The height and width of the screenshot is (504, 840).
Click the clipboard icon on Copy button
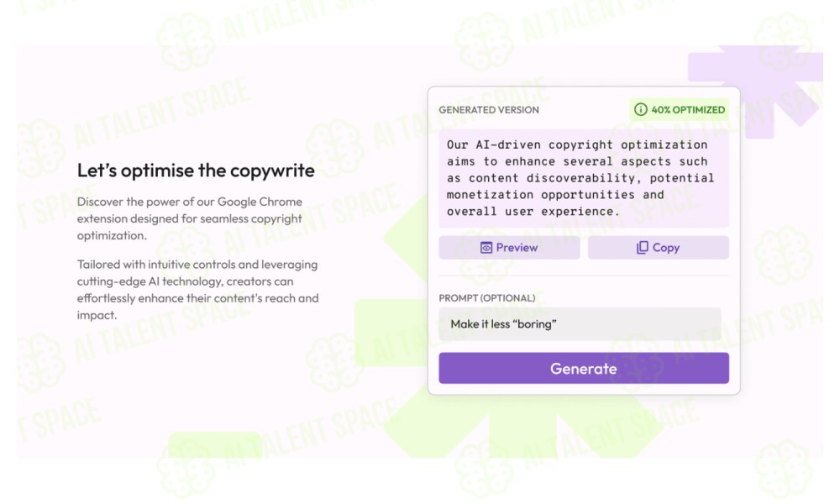click(x=642, y=248)
